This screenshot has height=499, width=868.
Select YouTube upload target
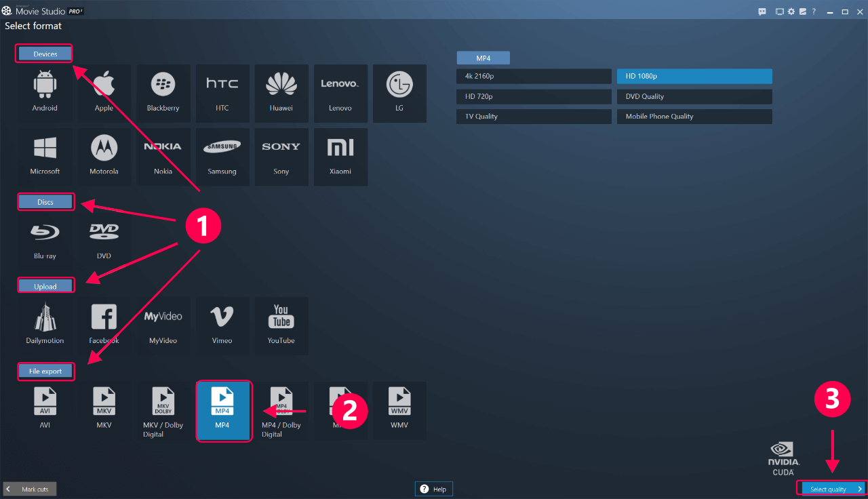point(281,326)
